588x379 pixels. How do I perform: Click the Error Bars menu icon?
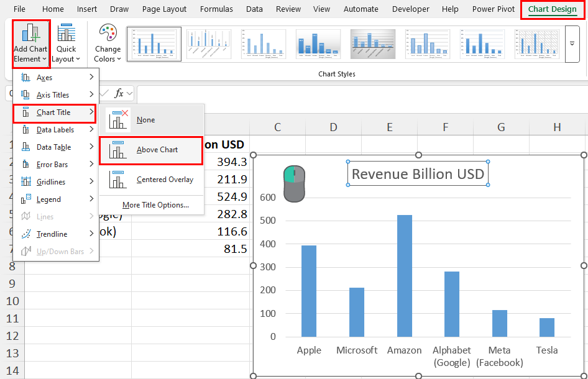[x=25, y=164]
